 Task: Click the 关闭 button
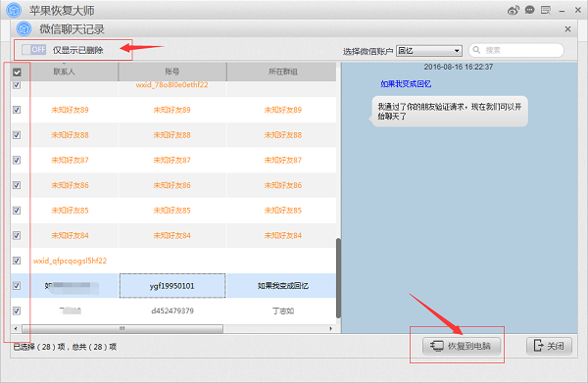550,346
